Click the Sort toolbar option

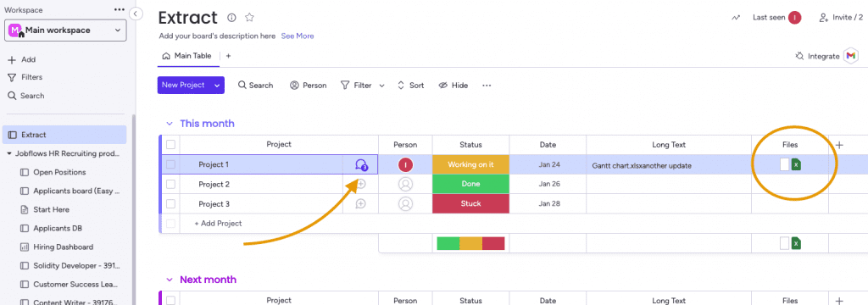(x=411, y=86)
